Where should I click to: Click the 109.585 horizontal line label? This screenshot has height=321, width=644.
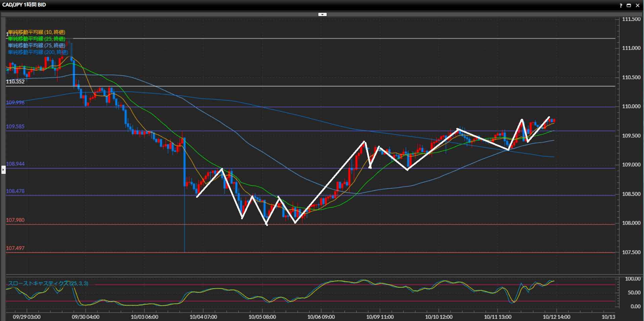pyautogui.click(x=15, y=127)
